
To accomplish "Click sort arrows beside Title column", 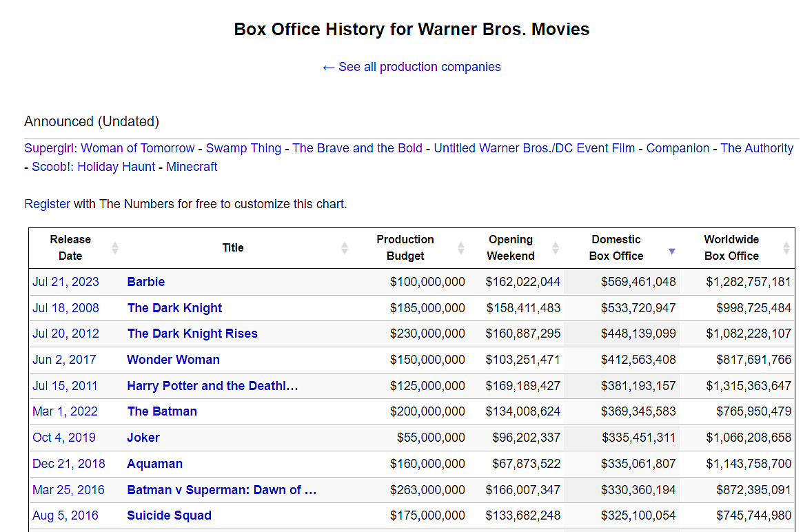I will pos(345,248).
